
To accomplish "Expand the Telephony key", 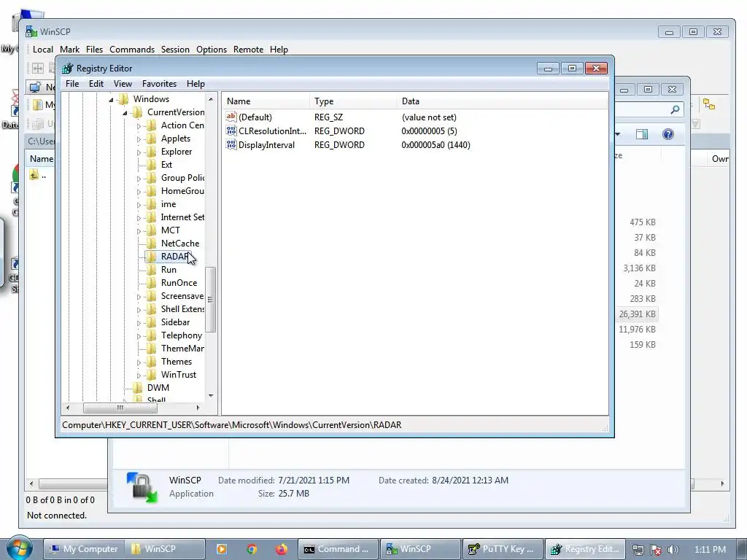I will click(139, 336).
